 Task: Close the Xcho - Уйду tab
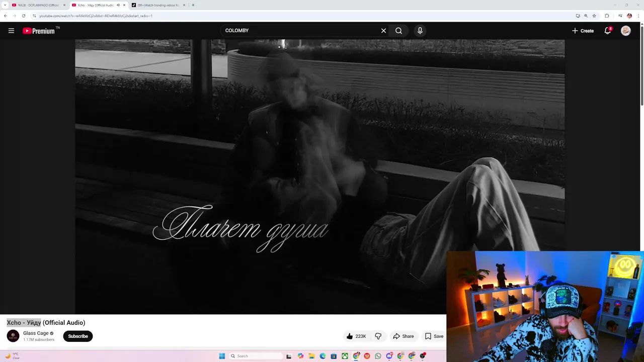(x=124, y=5)
